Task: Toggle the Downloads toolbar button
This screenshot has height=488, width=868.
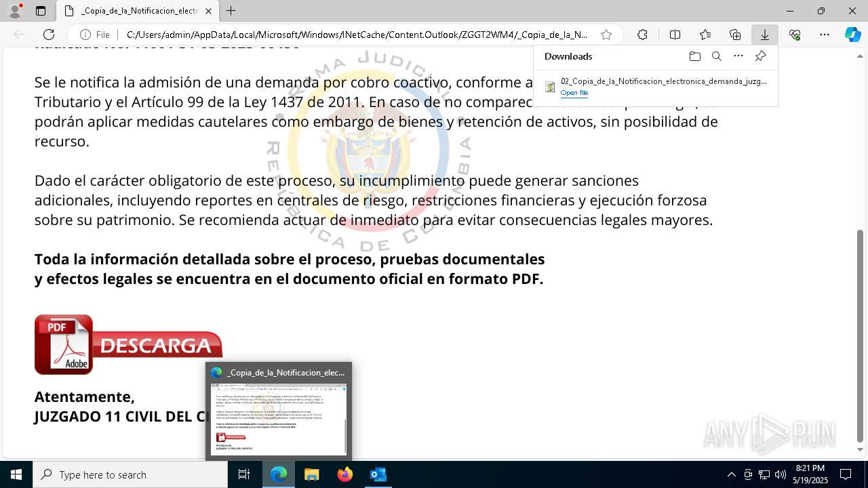Action: tap(764, 35)
